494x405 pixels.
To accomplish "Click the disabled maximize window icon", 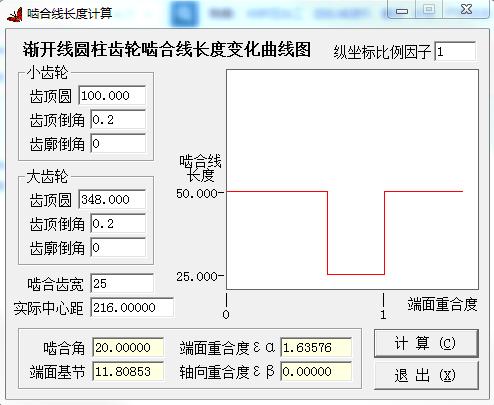I will 429,9.
